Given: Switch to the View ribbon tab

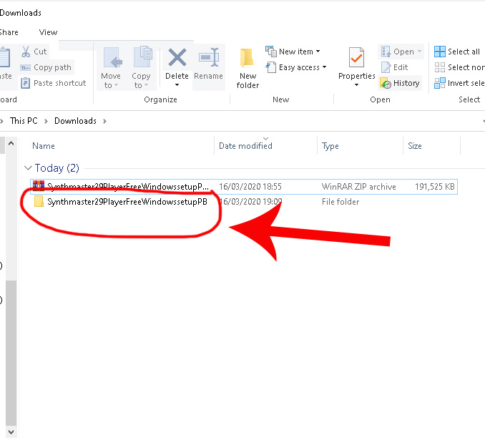Looking at the screenshot, I should (x=48, y=32).
